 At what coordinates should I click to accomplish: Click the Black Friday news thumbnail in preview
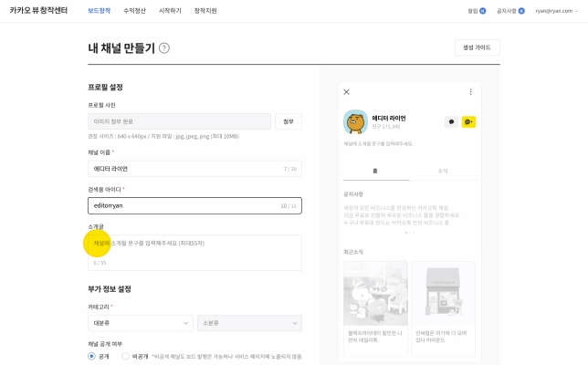(376, 294)
